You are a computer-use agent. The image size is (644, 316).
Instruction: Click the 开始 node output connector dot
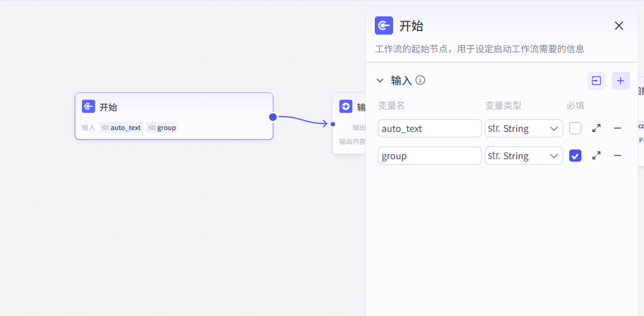click(x=273, y=117)
